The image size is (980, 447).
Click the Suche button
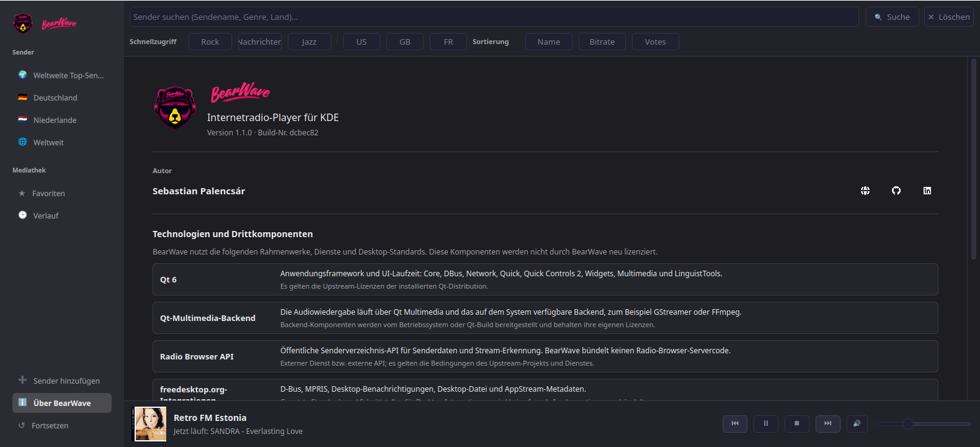tap(893, 17)
